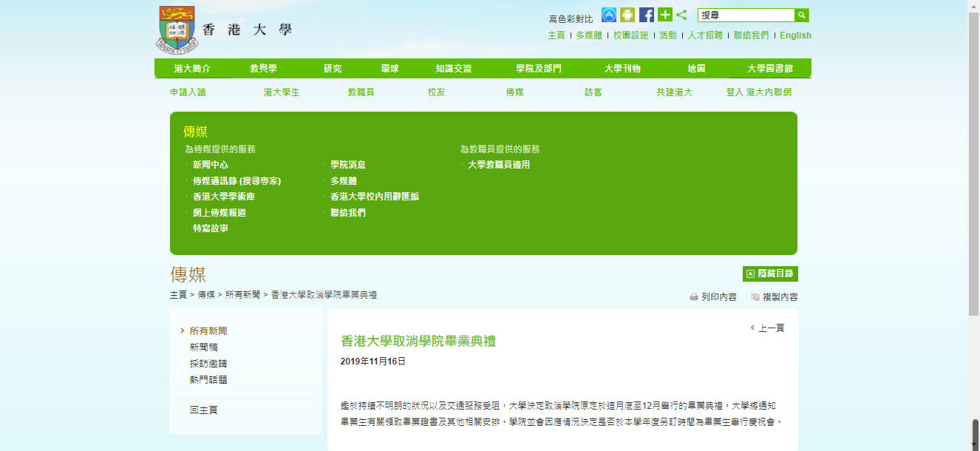
Task: Click 回主頁 in the sidebar
Action: pos(203,410)
